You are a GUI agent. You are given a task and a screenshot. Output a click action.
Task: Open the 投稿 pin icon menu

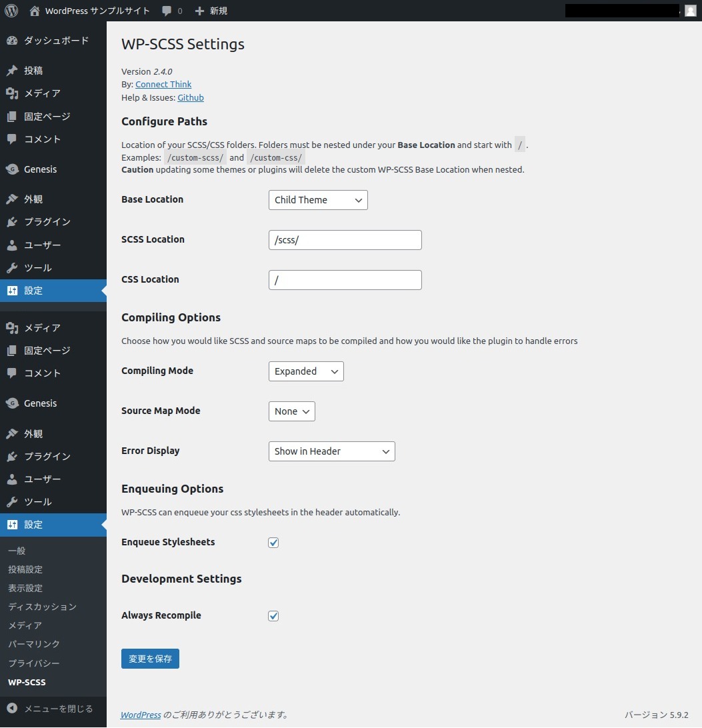(x=12, y=71)
